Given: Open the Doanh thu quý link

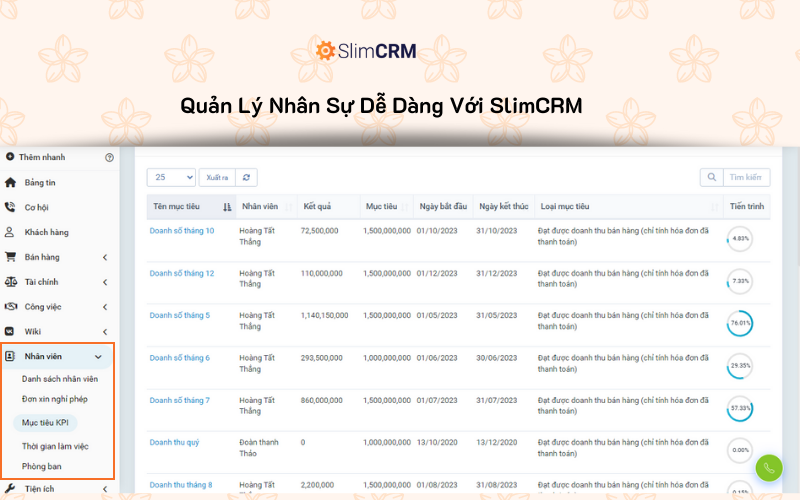Looking at the screenshot, I should 174,442.
